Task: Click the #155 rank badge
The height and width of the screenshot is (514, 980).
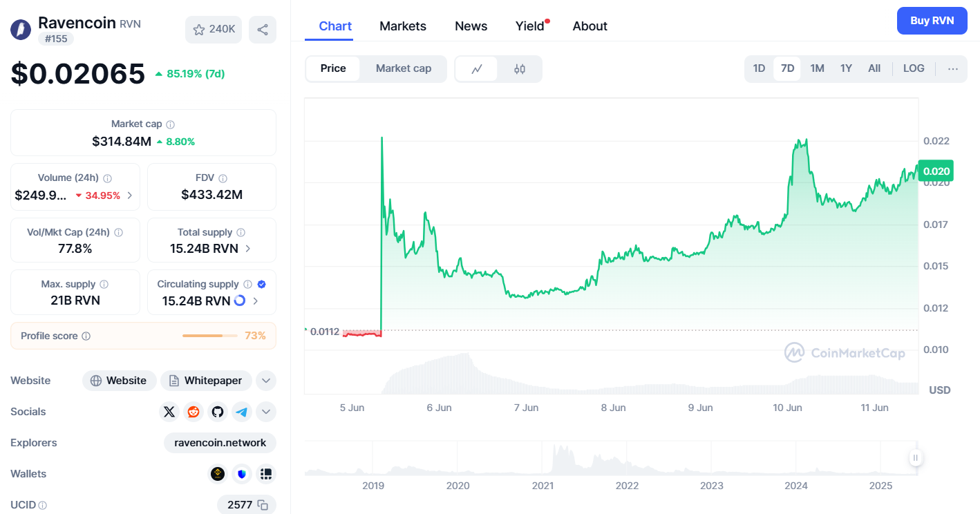Action: pos(56,39)
